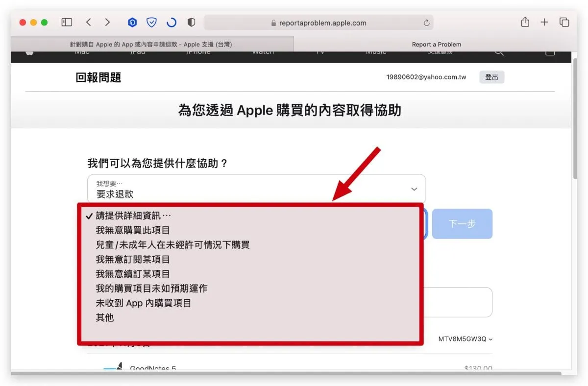Screen dimensions: 588x386
Task: Show tab overview icon
Action: point(564,22)
